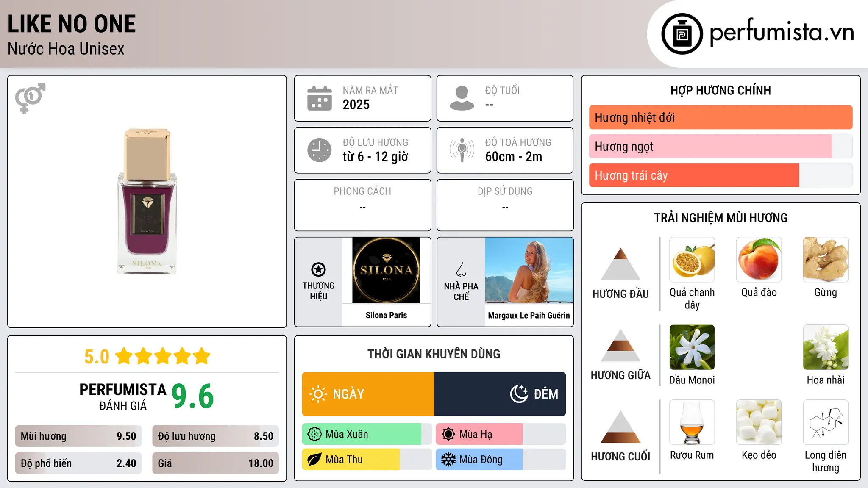Select the Long diên hương molecule image
Screen dimensions: 868x488
(x=826, y=422)
